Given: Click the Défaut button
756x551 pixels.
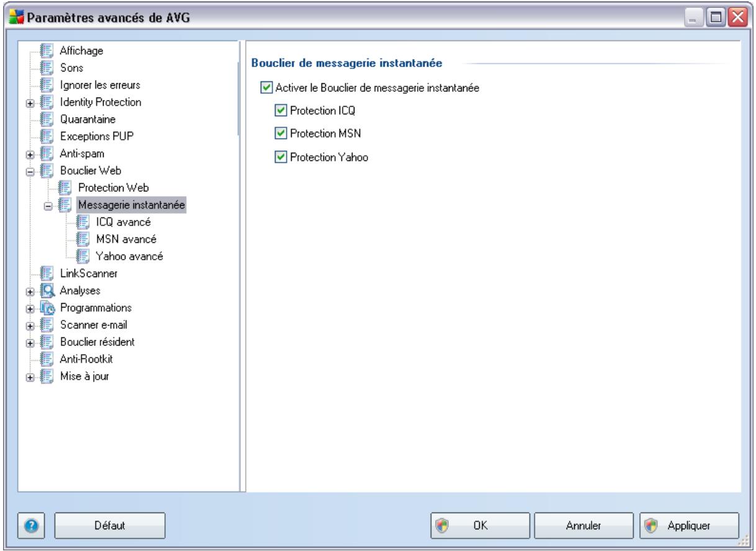Looking at the screenshot, I should [110, 525].
